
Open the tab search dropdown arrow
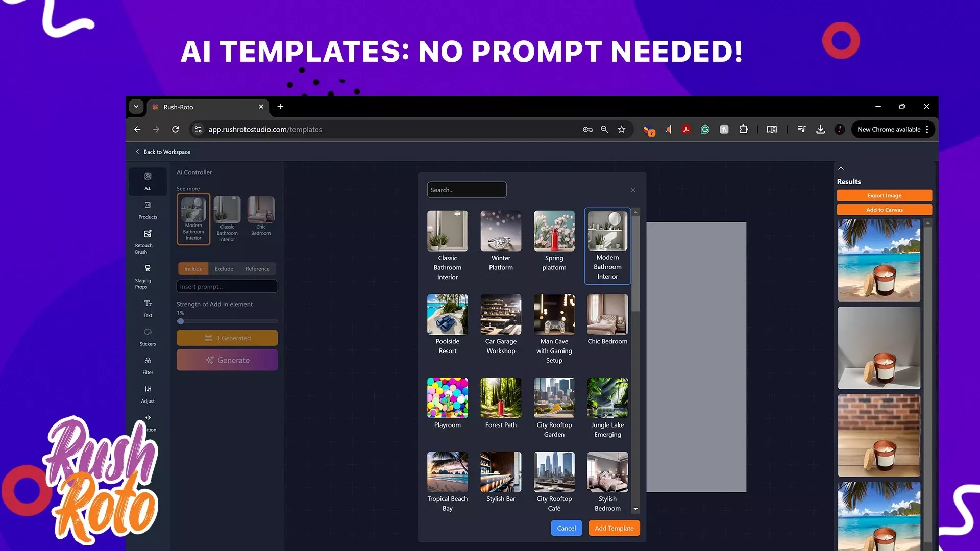click(x=136, y=107)
